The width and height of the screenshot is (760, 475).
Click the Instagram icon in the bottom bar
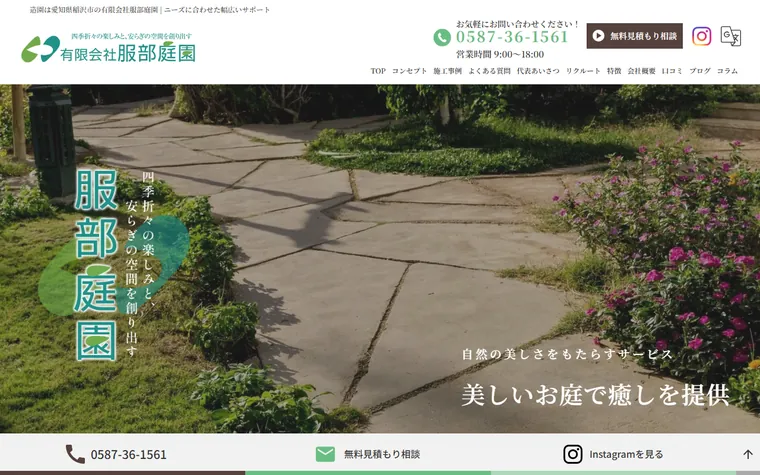click(x=573, y=454)
